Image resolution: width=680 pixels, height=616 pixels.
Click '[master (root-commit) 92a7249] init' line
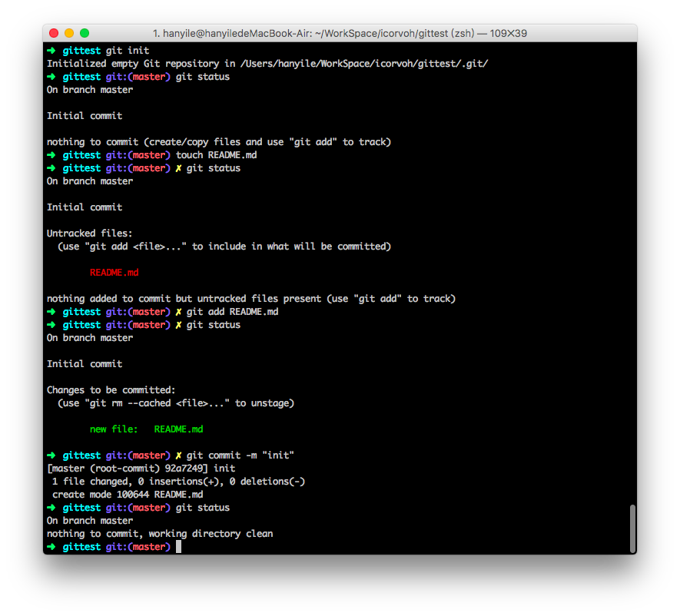tap(141, 469)
